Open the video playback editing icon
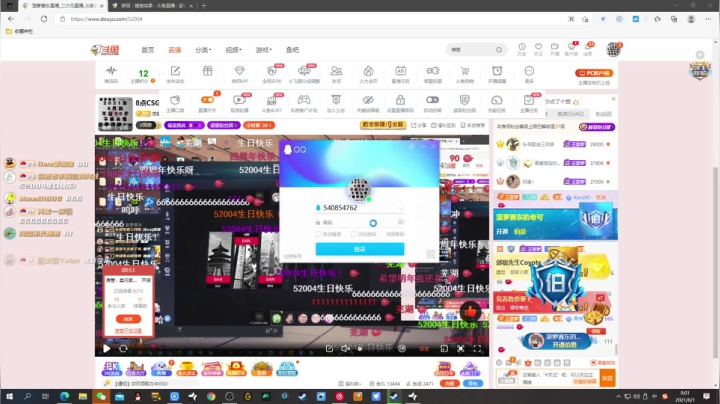Image resolution: width=720 pixels, height=404 pixels. (x=239, y=100)
